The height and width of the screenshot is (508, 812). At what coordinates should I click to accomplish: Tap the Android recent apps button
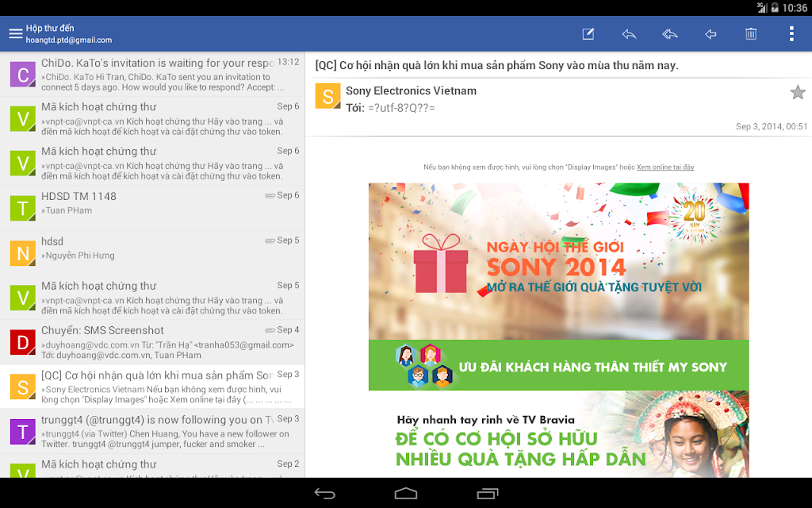[x=488, y=494]
